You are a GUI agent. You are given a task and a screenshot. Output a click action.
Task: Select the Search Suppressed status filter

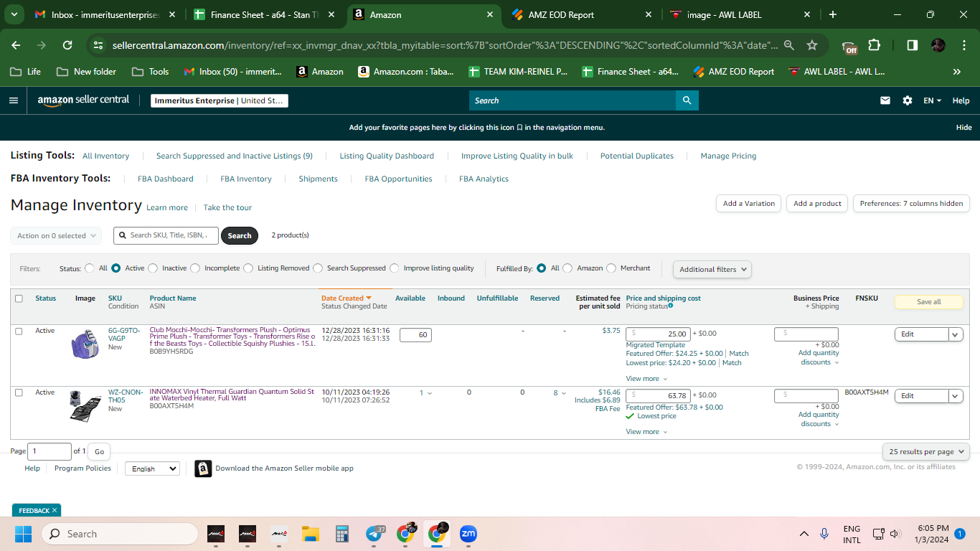[x=318, y=268]
